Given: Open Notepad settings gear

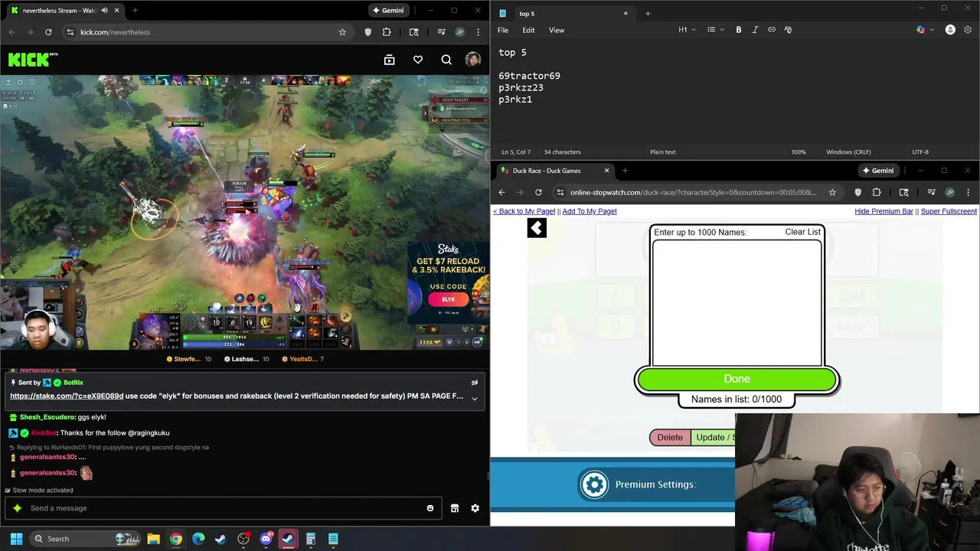Looking at the screenshot, I should (969, 30).
